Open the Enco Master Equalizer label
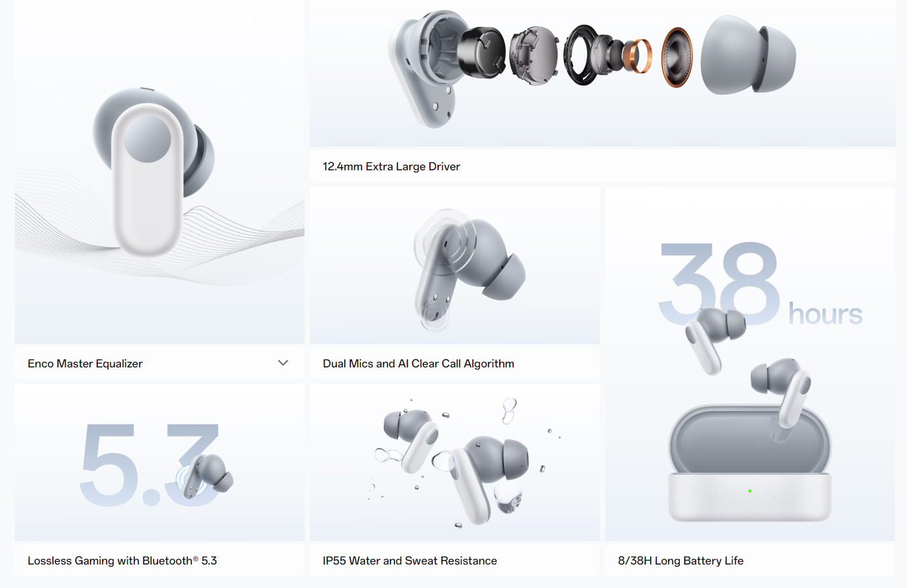 [85, 363]
